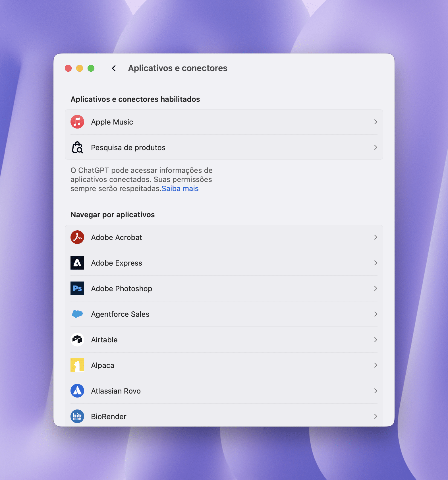448x480 pixels.
Task: Close the window with red button
Action: coord(68,68)
